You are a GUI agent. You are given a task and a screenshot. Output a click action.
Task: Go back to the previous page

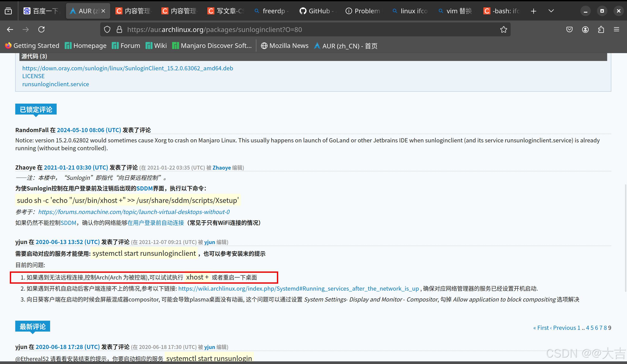click(10, 29)
